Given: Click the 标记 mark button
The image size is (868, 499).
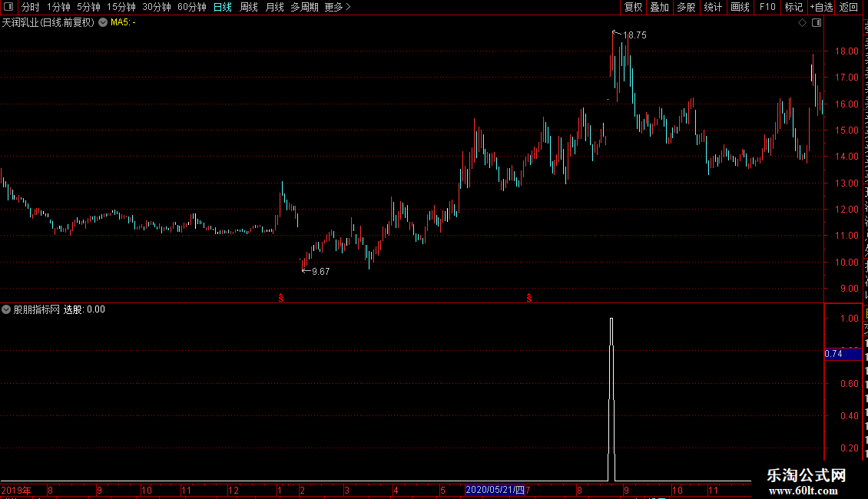Looking at the screenshot, I should [793, 7].
